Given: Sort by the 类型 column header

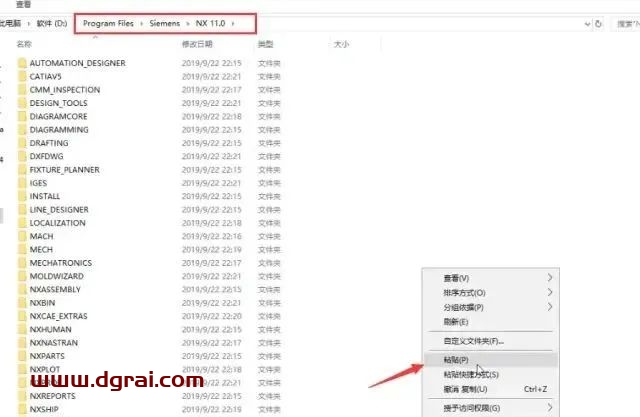Looking at the screenshot, I should point(266,44).
